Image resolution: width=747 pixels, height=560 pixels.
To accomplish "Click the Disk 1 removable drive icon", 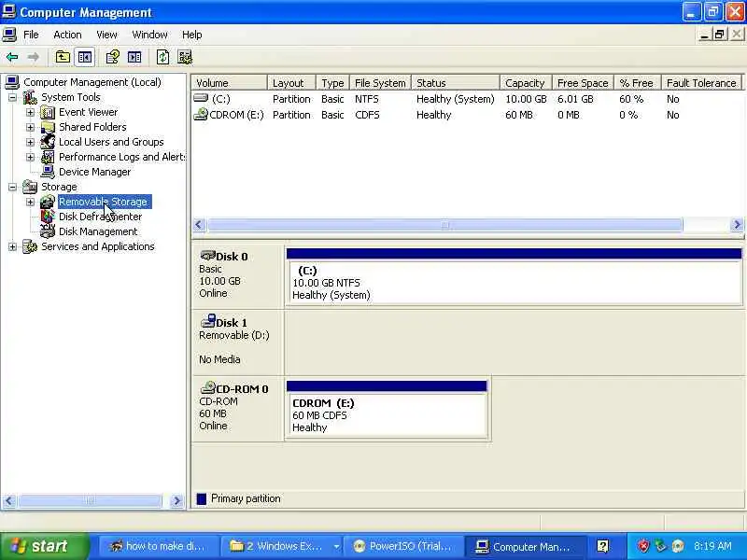I will click(x=207, y=321).
